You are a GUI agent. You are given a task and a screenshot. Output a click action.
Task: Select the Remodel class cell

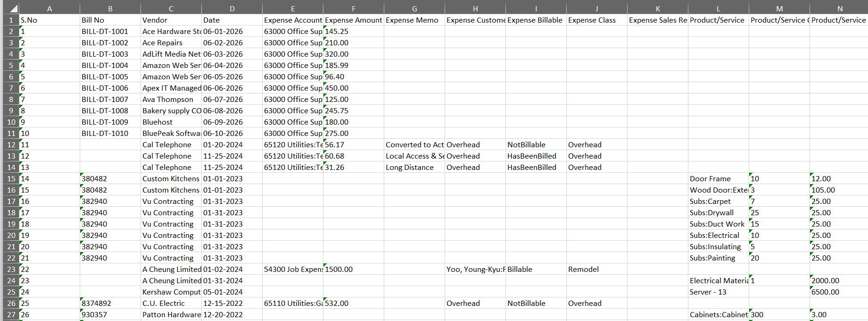pos(597,269)
